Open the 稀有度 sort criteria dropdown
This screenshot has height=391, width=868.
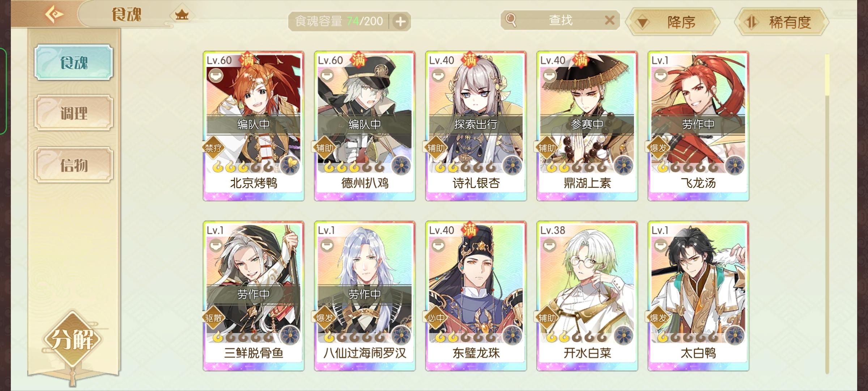tap(782, 22)
